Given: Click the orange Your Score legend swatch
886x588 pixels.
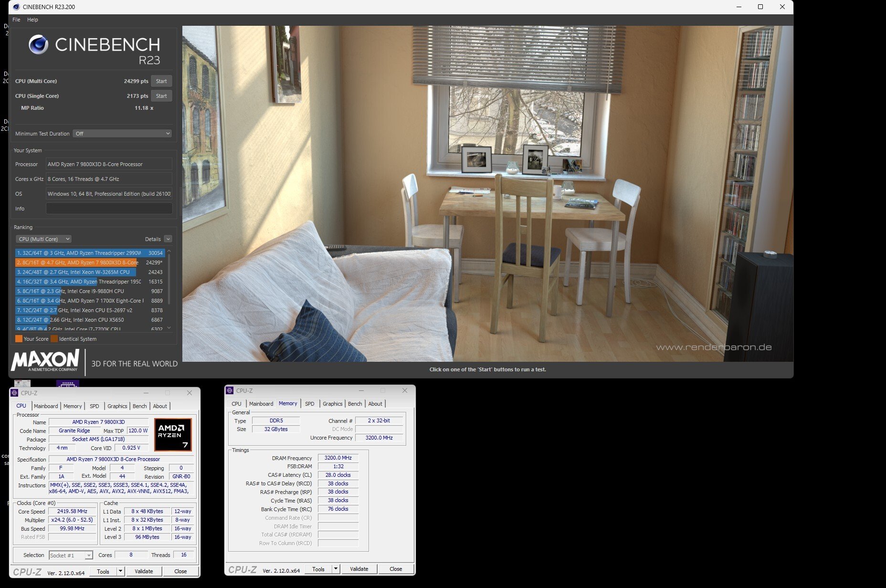Looking at the screenshot, I should (x=19, y=339).
